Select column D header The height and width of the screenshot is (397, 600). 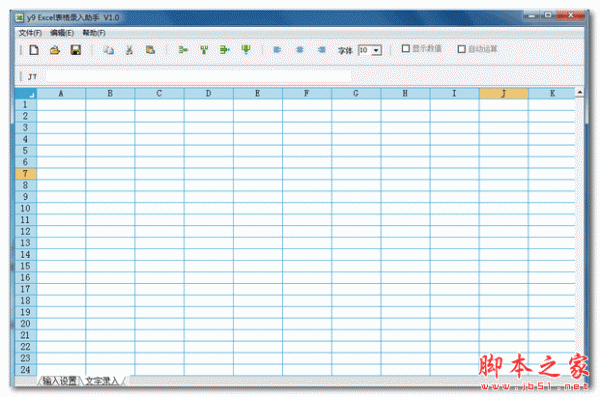point(209,93)
